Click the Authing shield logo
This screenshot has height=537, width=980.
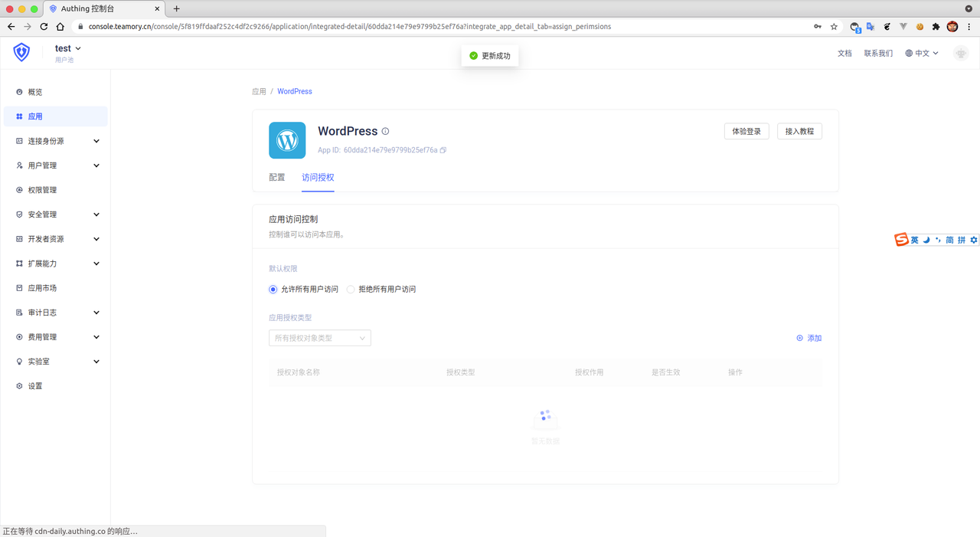21,53
